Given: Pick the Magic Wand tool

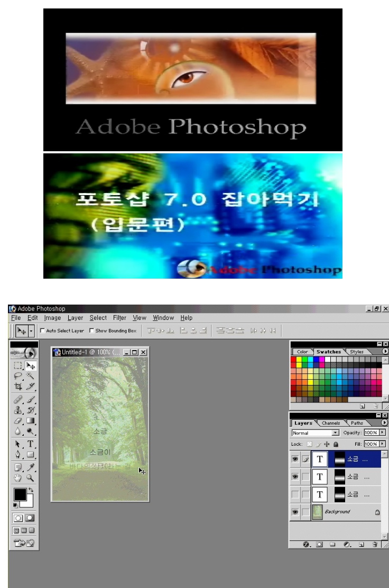Looking at the screenshot, I should [30, 376].
